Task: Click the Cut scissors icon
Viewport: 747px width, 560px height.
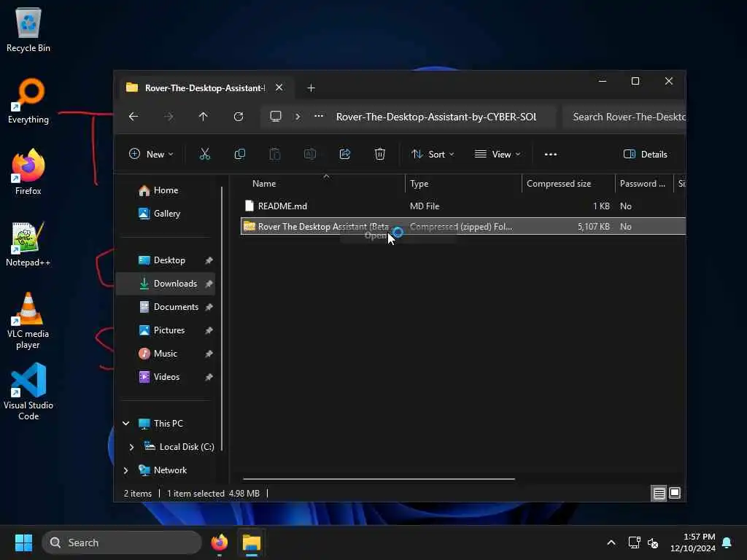Action: click(x=204, y=154)
